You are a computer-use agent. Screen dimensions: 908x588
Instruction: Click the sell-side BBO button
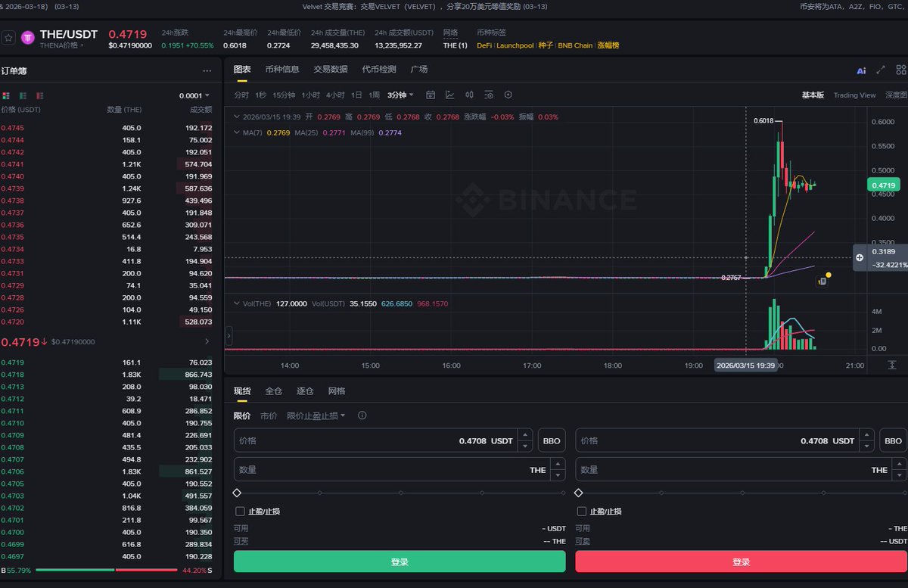(894, 440)
